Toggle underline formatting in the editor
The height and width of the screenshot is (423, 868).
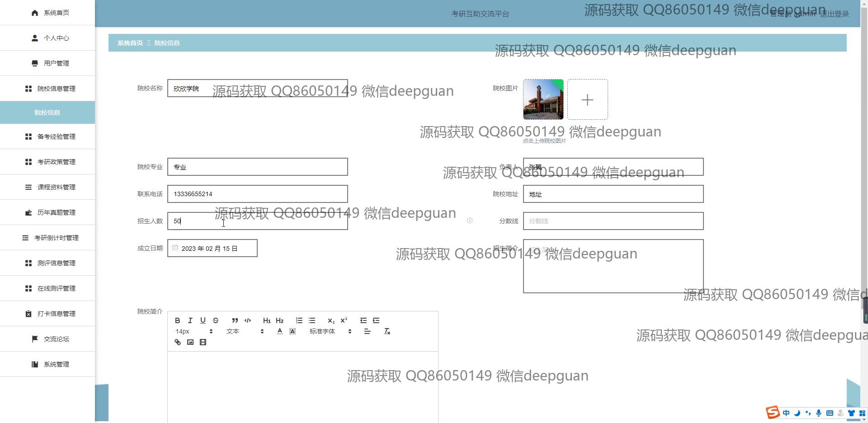(x=203, y=320)
